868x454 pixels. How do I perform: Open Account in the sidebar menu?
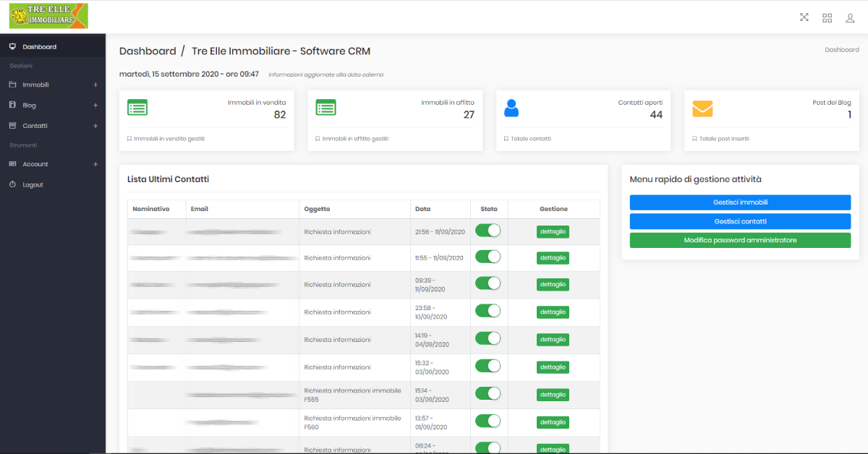point(53,164)
